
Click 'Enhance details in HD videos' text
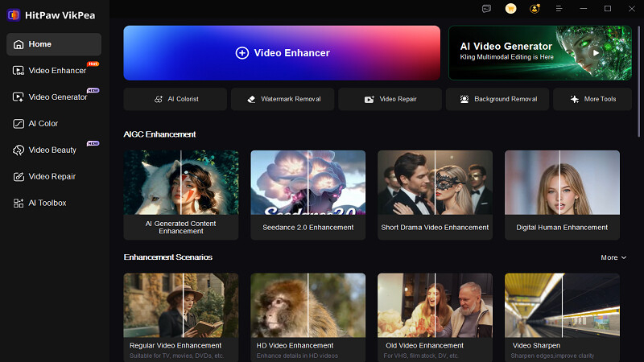pyautogui.click(x=297, y=356)
